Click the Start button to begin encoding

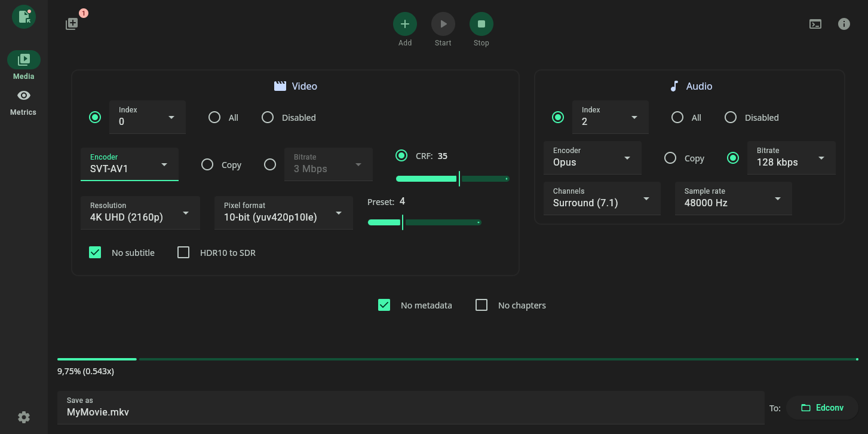coord(443,23)
